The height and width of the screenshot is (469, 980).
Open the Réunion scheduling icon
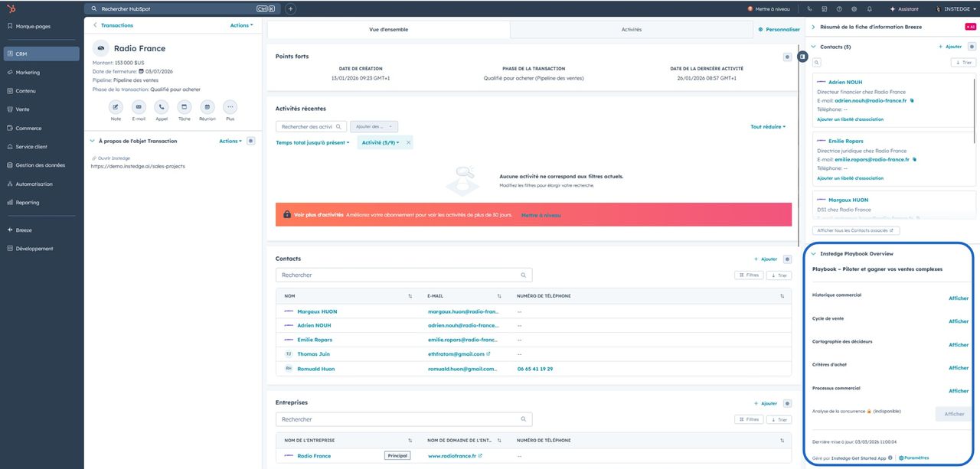pos(206,107)
